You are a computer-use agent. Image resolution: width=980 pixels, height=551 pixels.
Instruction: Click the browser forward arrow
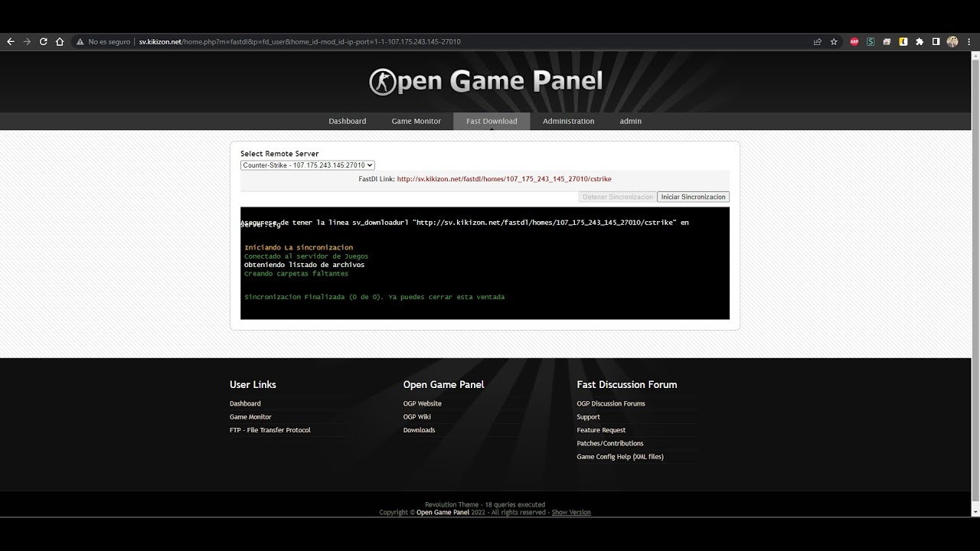pos(27,41)
